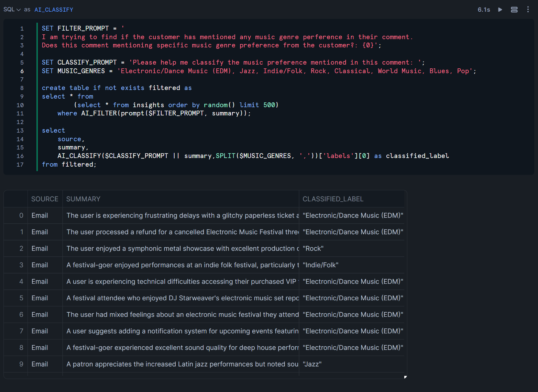This screenshot has height=392, width=538.
Task: Click line 17 from filtered statement
Action: point(69,164)
